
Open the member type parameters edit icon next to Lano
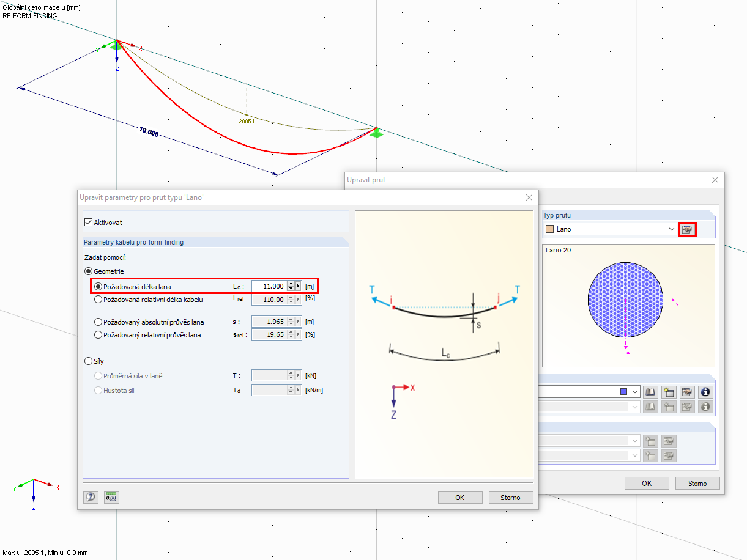(x=688, y=229)
